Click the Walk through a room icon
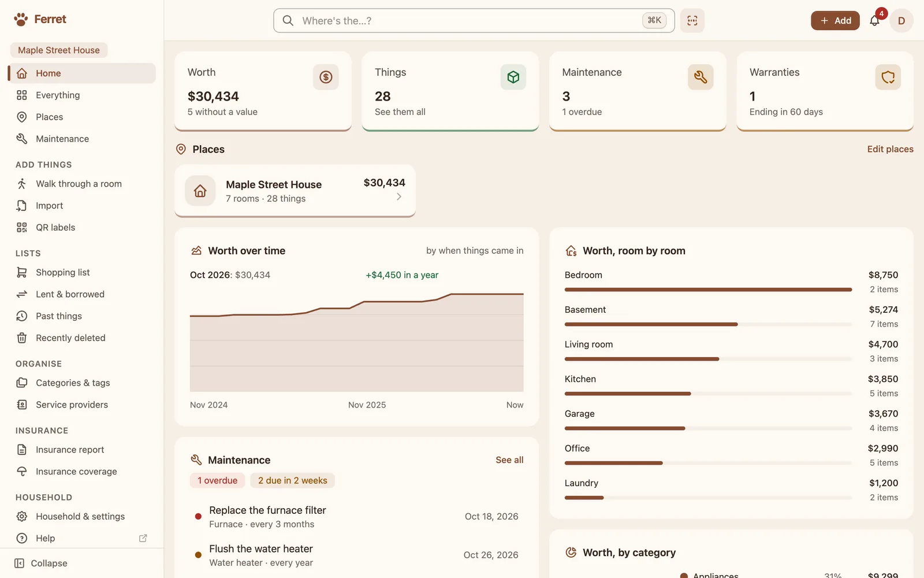The width and height of the screenshot is (924, 578). 22,184
